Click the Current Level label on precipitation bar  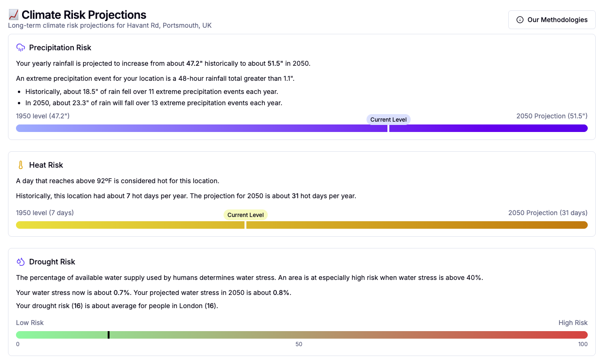pyautogui.click(x=388, y=119)
